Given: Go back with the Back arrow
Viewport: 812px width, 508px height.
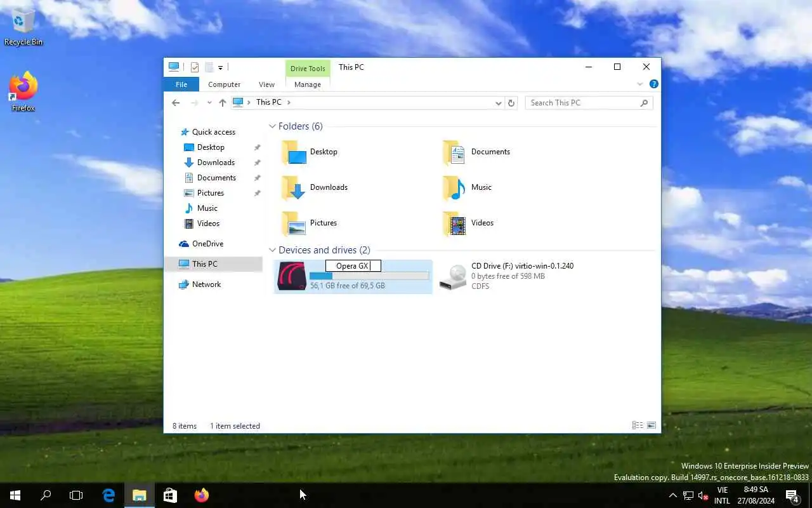Looking at the screenshot, I should (x=176, y=102).
